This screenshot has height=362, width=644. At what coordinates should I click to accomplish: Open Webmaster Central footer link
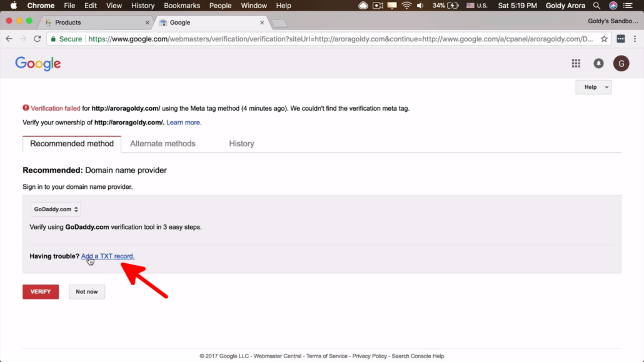277,356
